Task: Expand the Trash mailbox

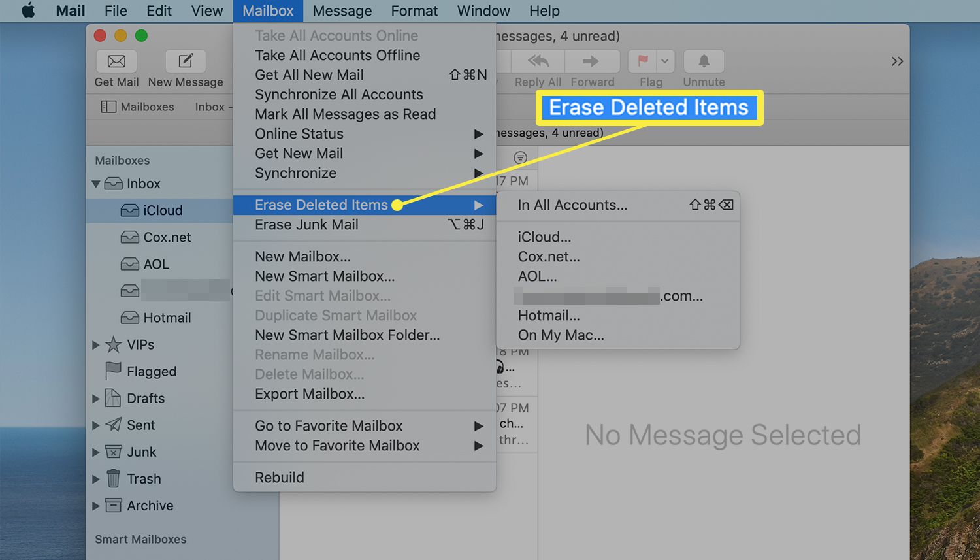Action: [96, 479]
